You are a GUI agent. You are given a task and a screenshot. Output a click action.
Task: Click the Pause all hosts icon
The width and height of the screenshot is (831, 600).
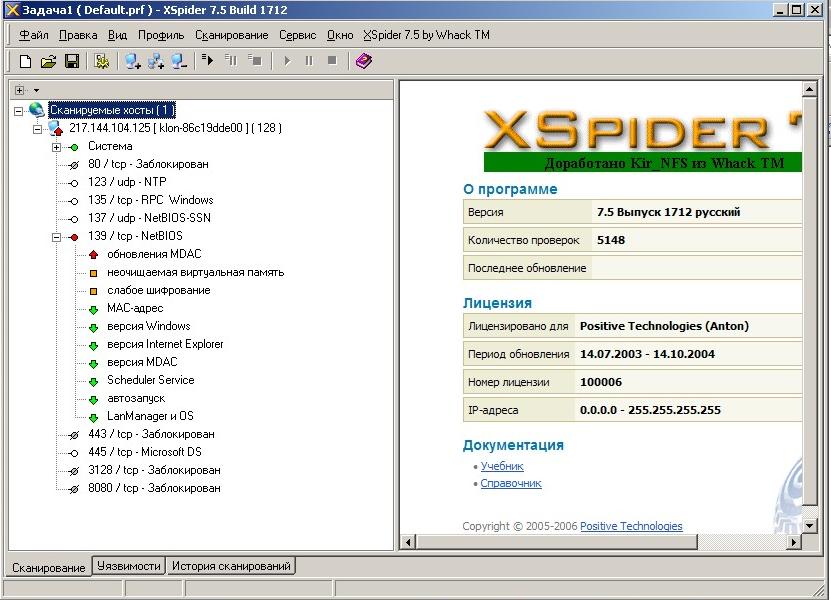tap(231, 60)
